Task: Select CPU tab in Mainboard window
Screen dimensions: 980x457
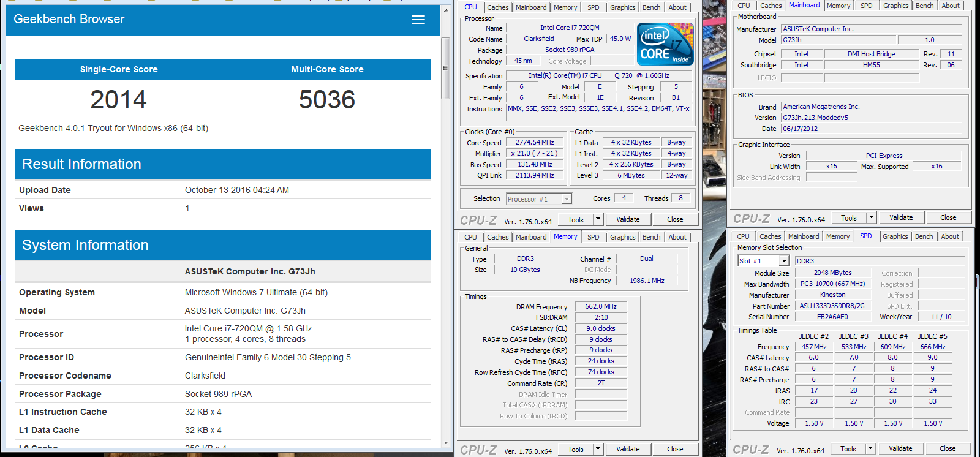Action: pyautogui.click(x=744, y=6)
